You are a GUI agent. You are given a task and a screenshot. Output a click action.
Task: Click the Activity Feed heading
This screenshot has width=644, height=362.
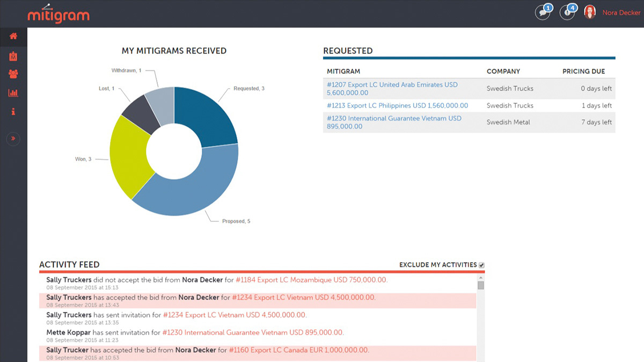click(x=69, y=264)
